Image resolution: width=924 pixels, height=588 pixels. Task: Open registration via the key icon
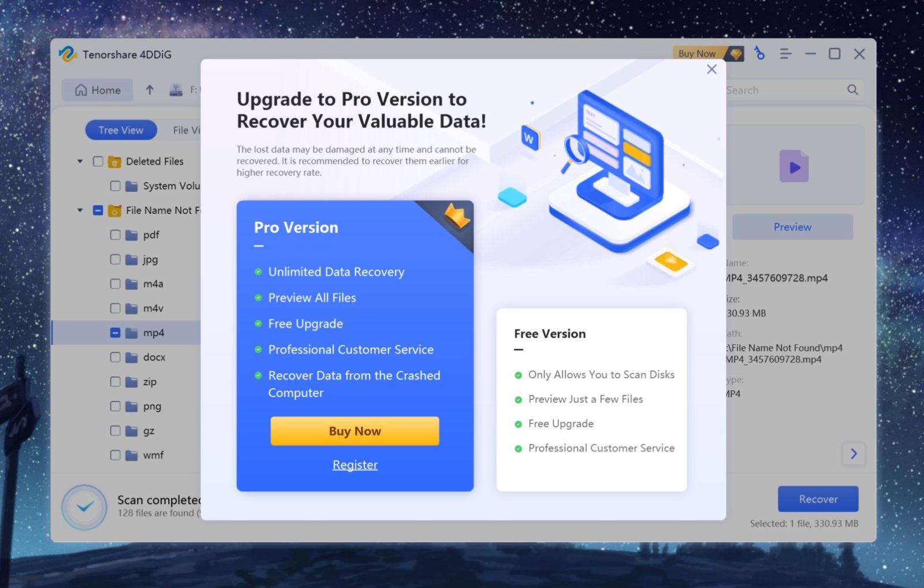[x=759, y=53]
